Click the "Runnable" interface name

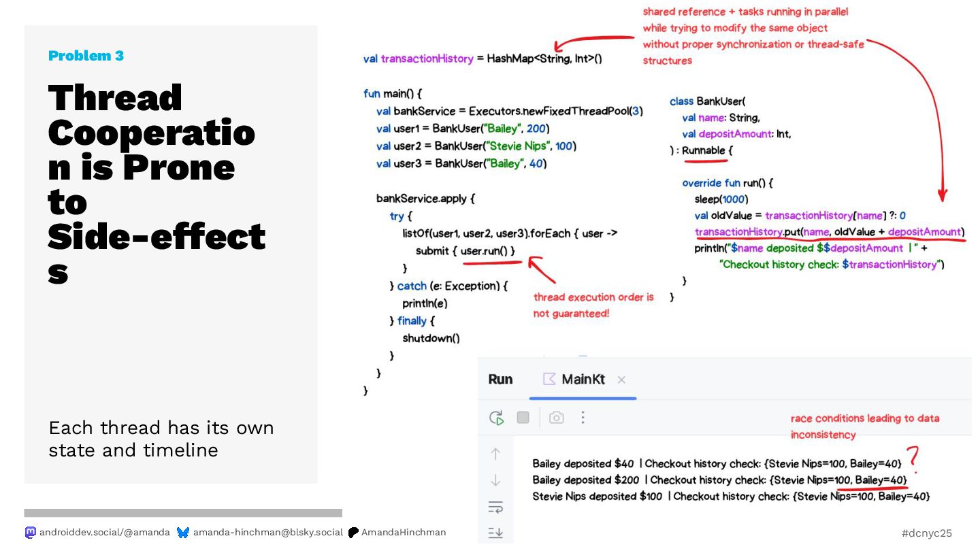(x=704, y=150)
